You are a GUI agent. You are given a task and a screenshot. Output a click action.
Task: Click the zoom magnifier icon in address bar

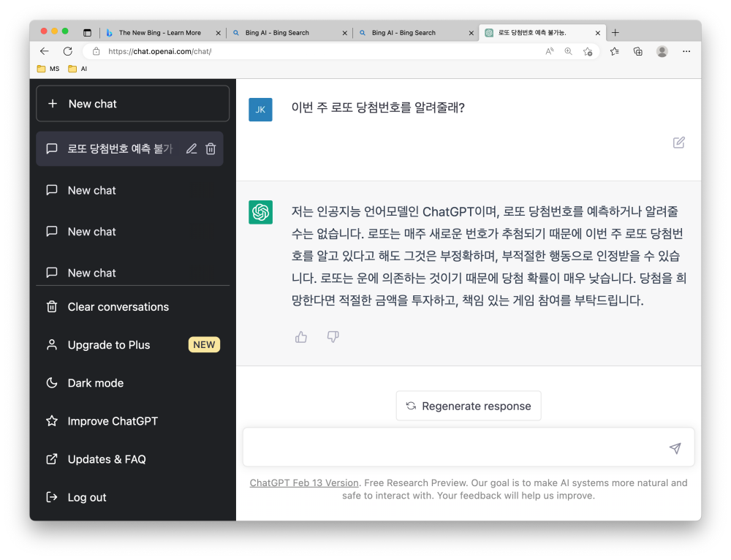pos(568,51)
